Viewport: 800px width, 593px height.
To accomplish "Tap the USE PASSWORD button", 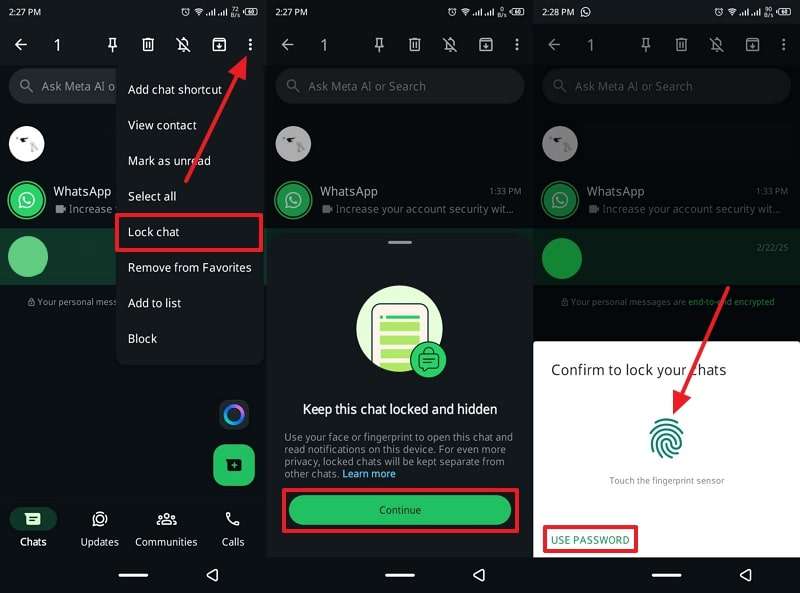I will 590,540.
